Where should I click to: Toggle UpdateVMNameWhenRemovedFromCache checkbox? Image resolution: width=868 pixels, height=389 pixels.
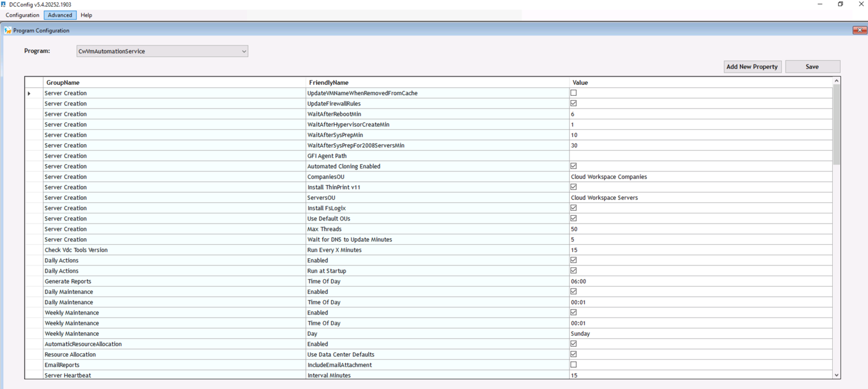point(573,93)
